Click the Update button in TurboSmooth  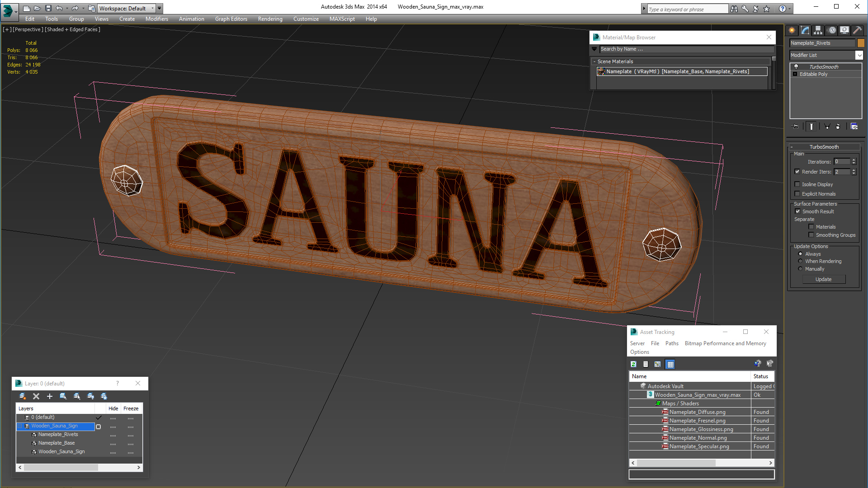823,279
